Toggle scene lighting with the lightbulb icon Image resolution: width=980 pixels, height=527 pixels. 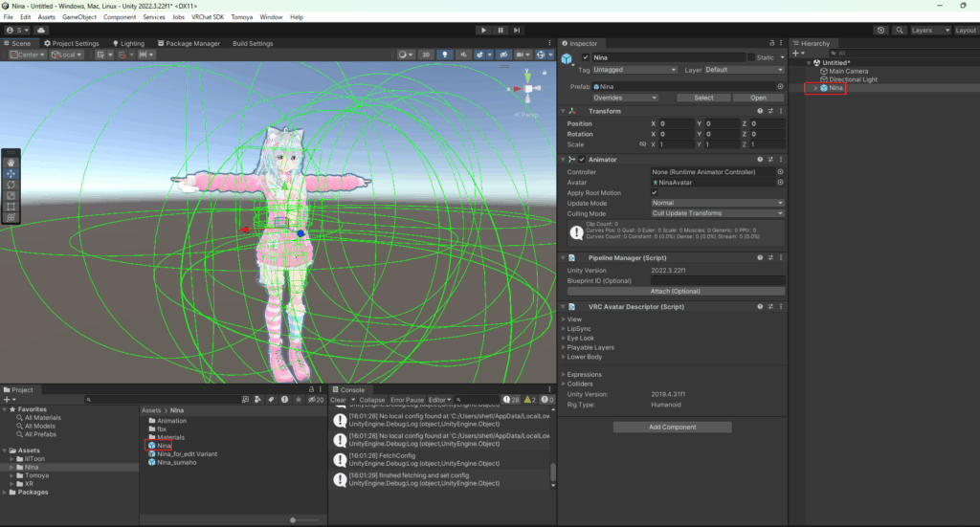[445, 55]
